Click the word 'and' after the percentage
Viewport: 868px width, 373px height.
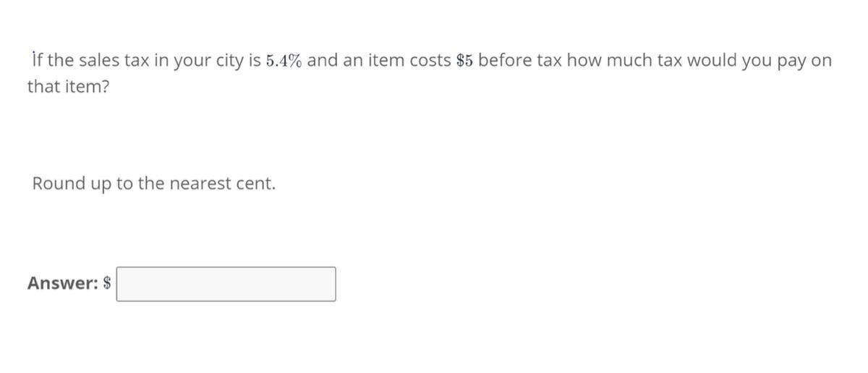(323, 61)
